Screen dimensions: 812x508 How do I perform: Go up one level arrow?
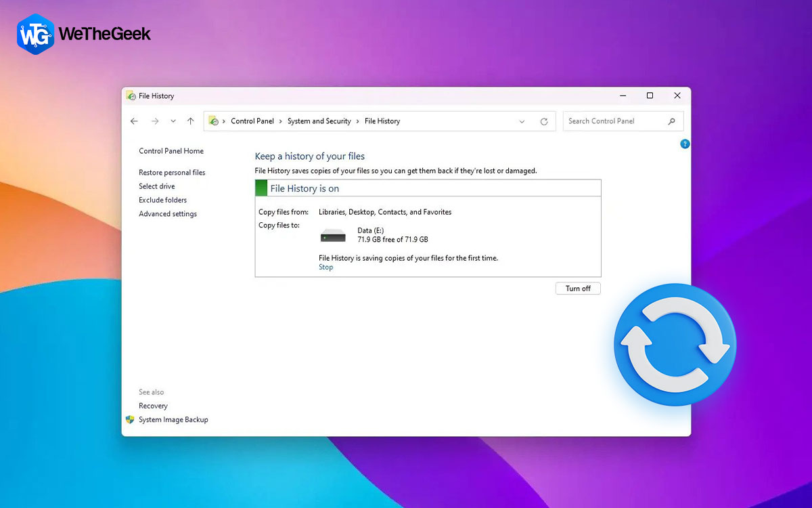pos(191,121)
